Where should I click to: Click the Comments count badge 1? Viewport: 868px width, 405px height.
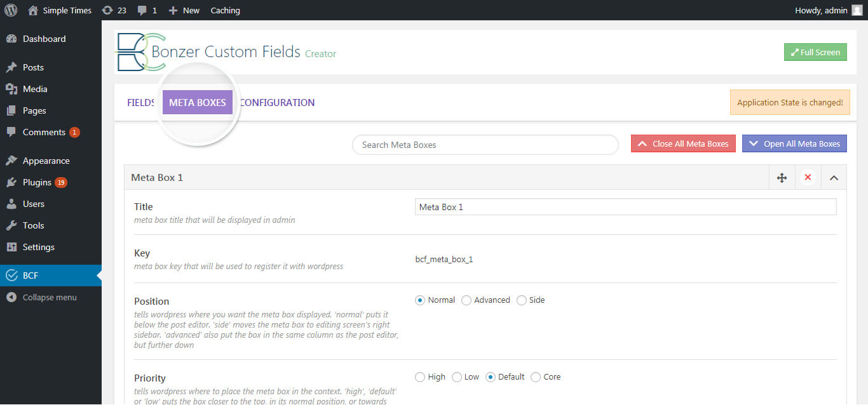pyautogui.click(x=74, y=133)
